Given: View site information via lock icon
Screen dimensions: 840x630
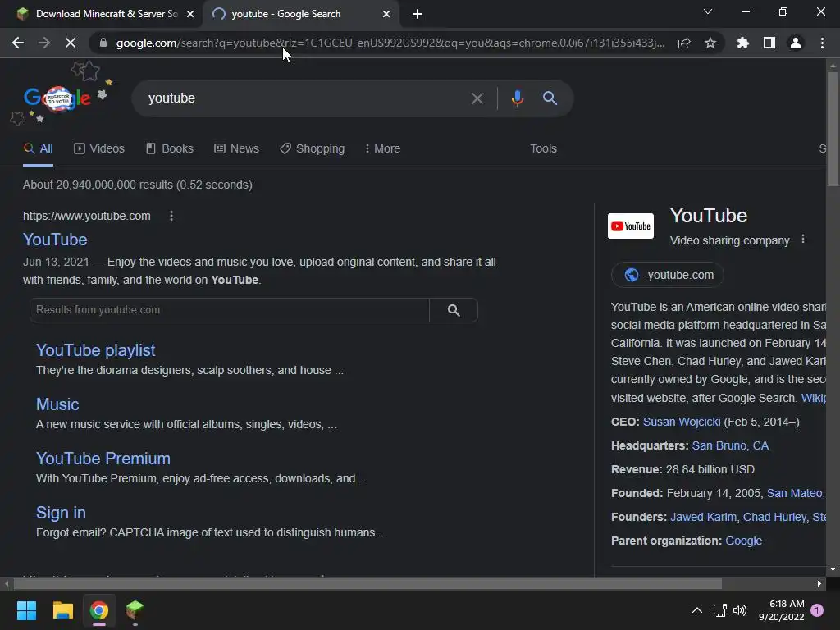Looking at the screenshot, I should coord(103,43).
